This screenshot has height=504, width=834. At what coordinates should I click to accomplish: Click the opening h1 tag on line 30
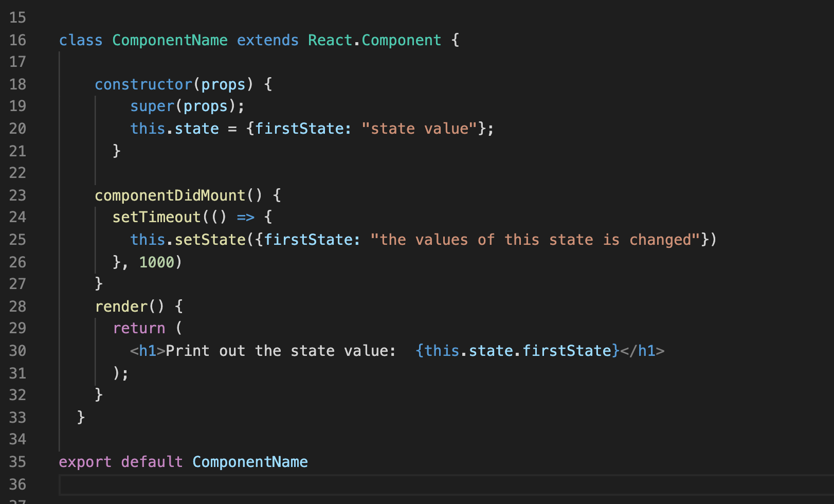(148, 351)
